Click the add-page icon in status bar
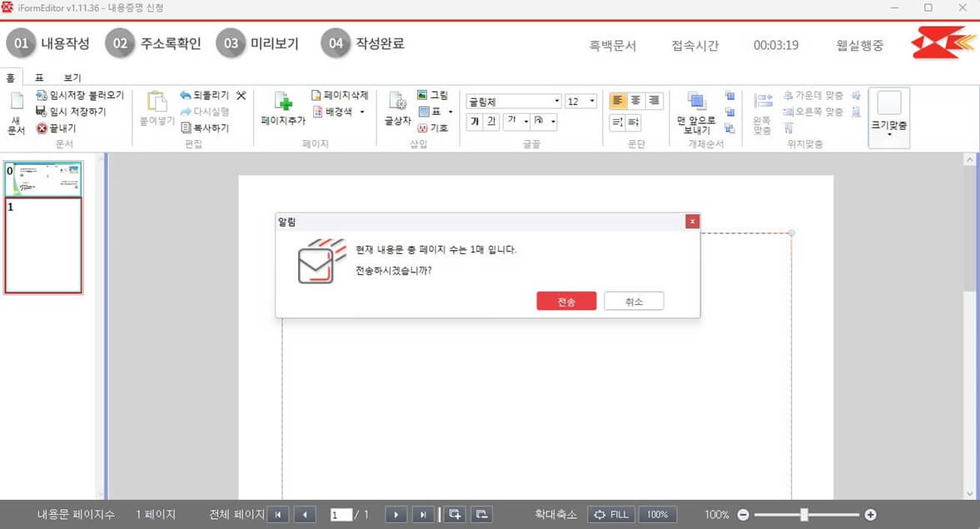The height and width of the screenshot is (529, 980). 455,515
